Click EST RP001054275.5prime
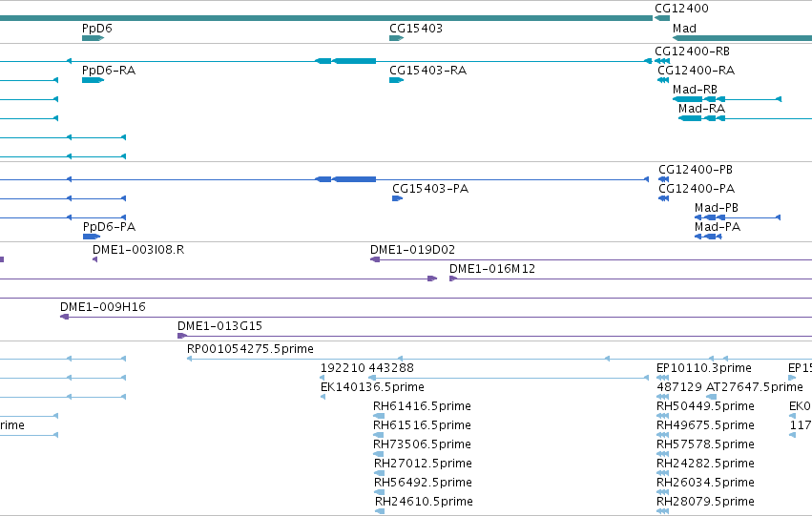This screenshot has height=516, width=812. [250, 349]
